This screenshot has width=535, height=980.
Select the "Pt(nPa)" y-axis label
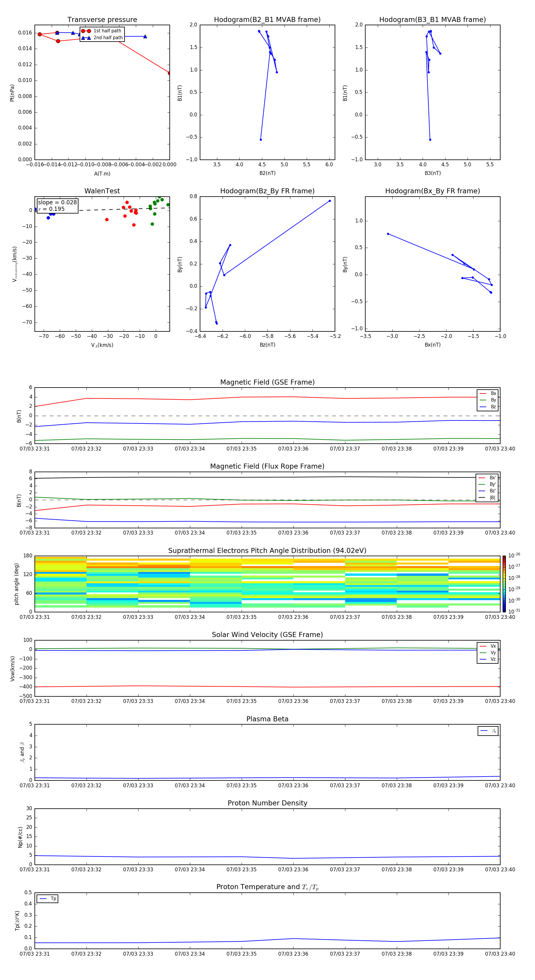[12, 92]
